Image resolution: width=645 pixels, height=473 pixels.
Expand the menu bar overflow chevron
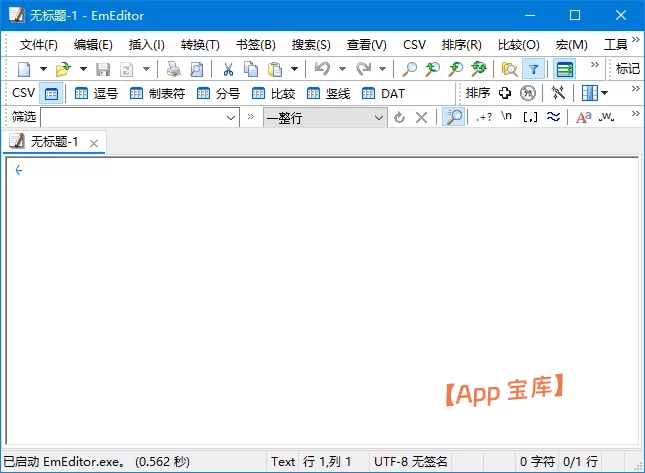click(636, 40)
